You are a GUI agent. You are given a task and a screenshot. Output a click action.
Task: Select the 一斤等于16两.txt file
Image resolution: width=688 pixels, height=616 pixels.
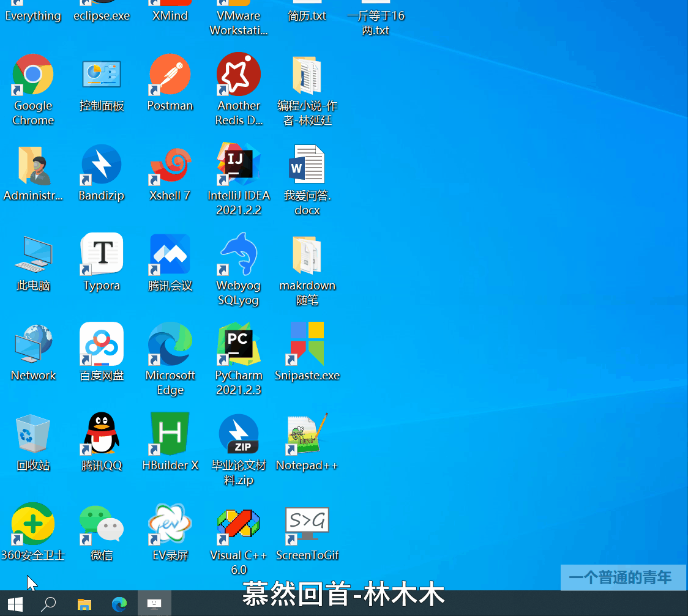376,18
